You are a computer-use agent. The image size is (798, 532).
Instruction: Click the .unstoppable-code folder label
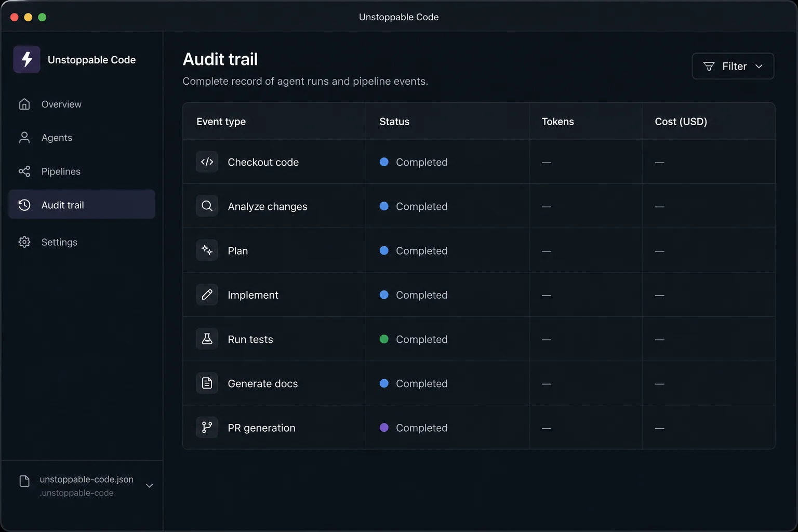coord(77,493)
